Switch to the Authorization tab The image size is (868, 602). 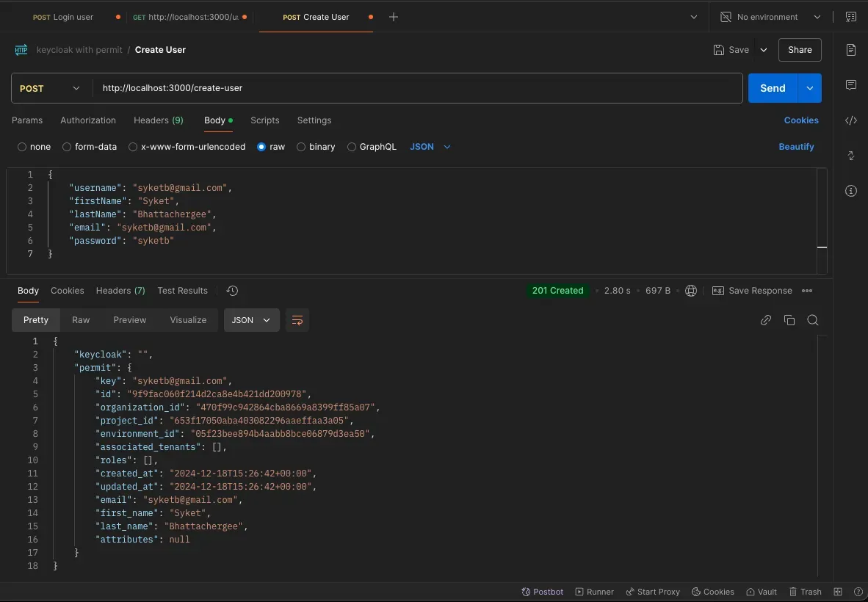coord(88,120)
